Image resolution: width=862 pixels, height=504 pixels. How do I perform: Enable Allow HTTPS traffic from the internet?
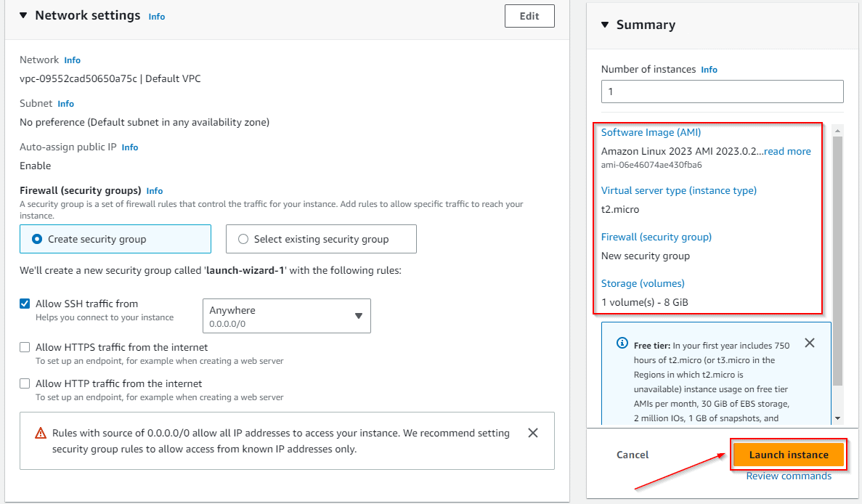[24, 347]
